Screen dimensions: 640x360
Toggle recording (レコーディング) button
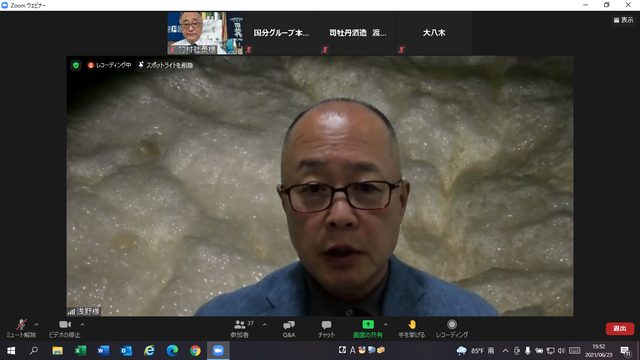tap(452, 329)
